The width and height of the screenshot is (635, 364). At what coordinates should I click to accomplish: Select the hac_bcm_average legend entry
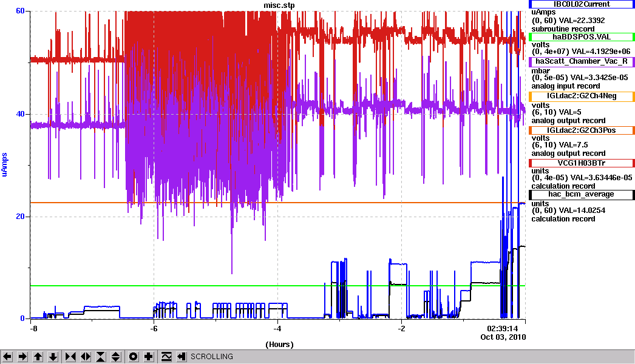582,195
